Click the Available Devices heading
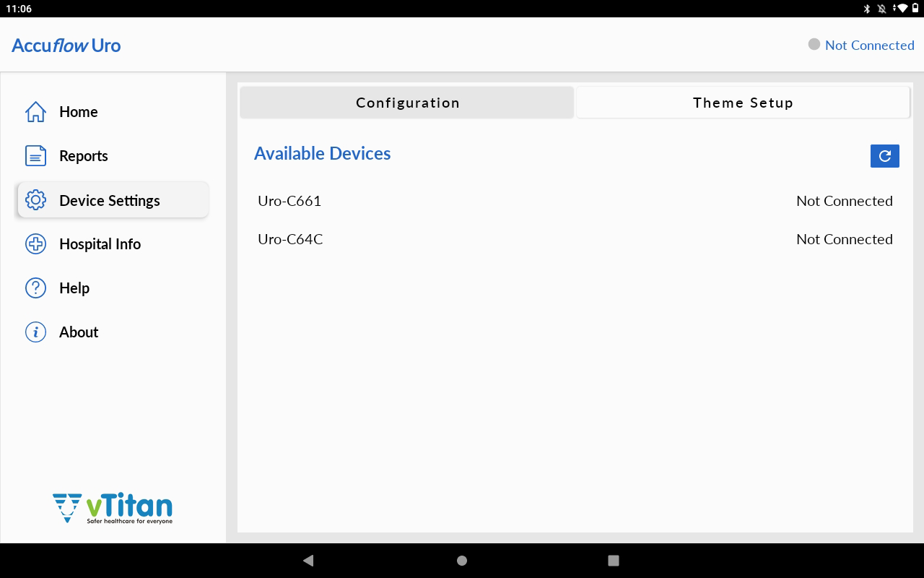The width and height of the screenshot is (924, 578). [x=322, y=153]
